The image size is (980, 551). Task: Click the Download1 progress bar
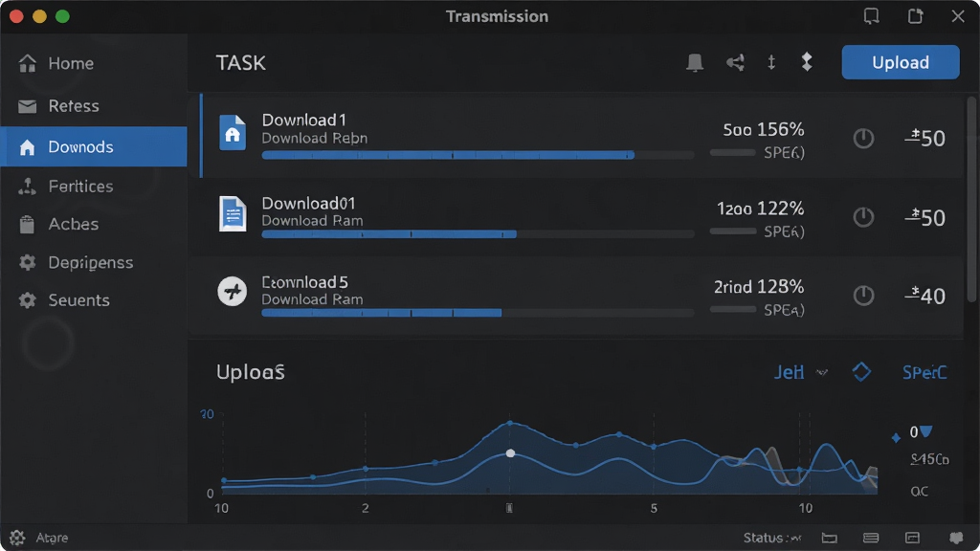[x=478, y=155]
